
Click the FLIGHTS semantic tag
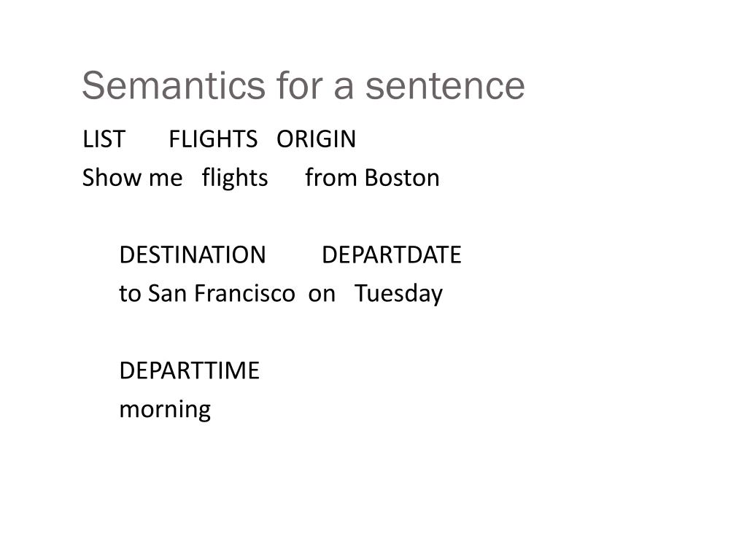coord(213,139)
